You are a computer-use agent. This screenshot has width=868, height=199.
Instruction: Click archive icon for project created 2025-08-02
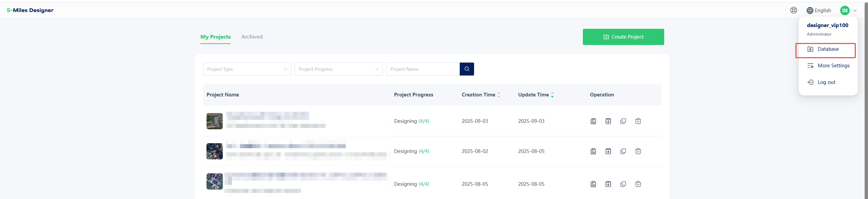608,151
